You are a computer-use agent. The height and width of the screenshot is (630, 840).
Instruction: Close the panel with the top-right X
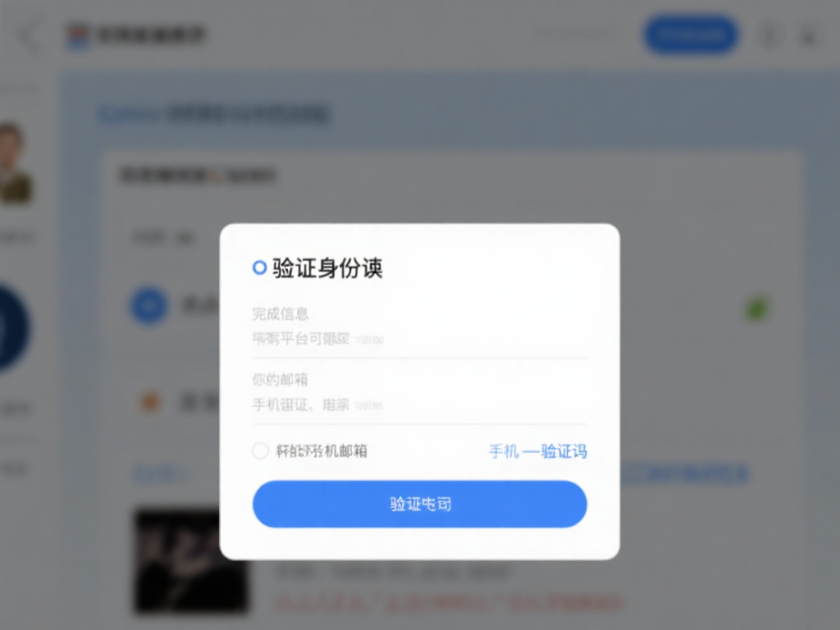pos(808,38)
